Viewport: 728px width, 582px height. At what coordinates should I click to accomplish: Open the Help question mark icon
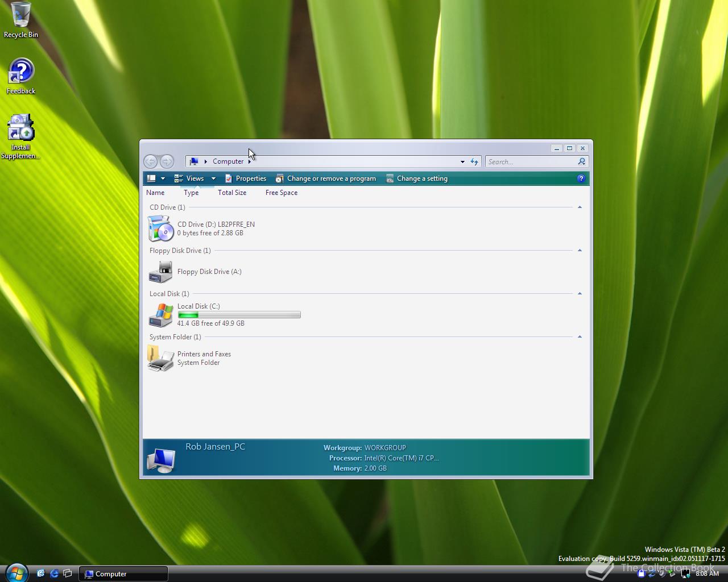581,178
